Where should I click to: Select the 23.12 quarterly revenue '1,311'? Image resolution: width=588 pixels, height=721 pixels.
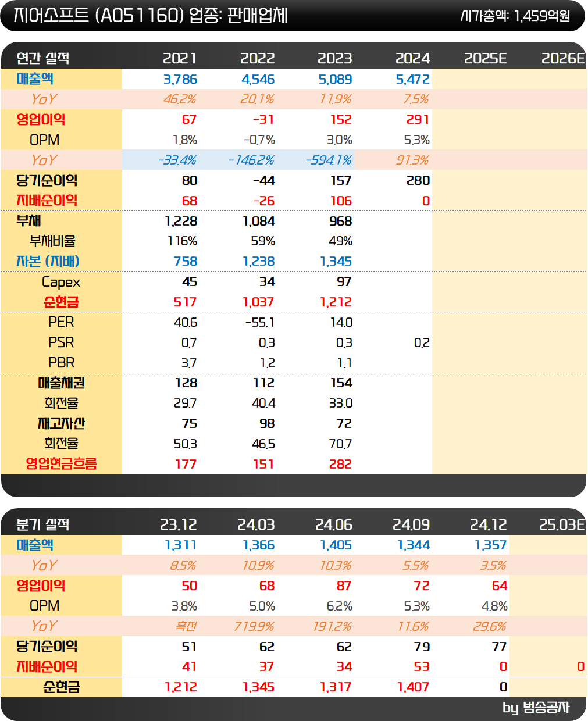coord(181,545)
